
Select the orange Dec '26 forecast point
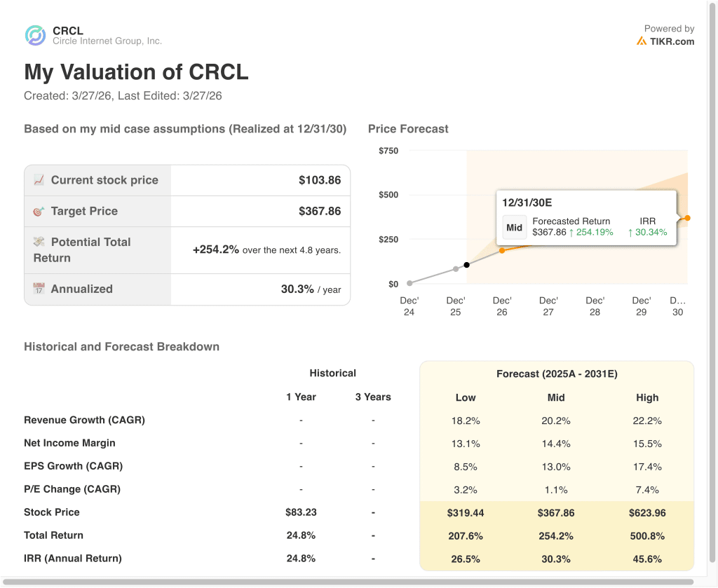click(x=502, y=250)
